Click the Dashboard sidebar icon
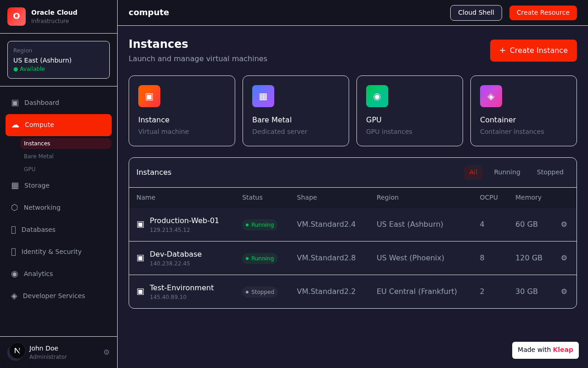588x368 pixels. (x=15, y=103)
